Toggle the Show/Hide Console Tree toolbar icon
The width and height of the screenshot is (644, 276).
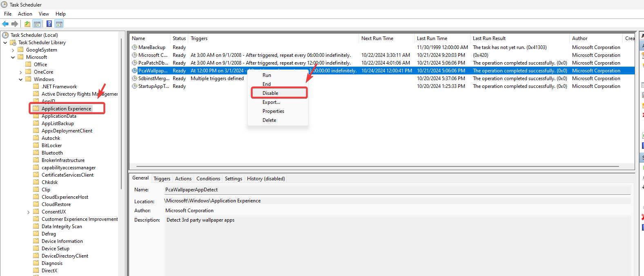click(x=37, y=24)
